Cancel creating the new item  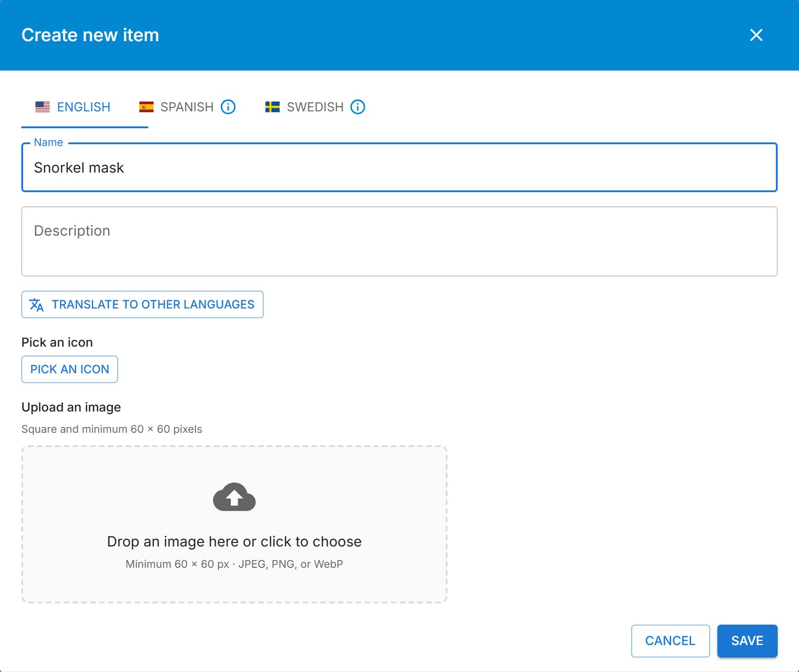pyautogui.click(x=670, y=640)
